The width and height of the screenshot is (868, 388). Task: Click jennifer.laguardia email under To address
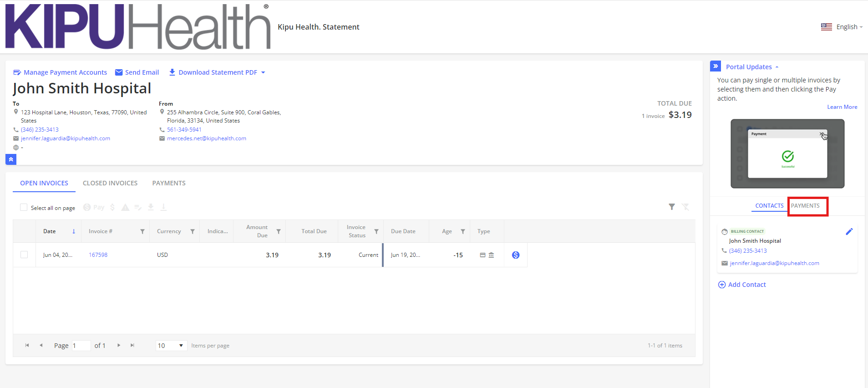pos(66,138)
